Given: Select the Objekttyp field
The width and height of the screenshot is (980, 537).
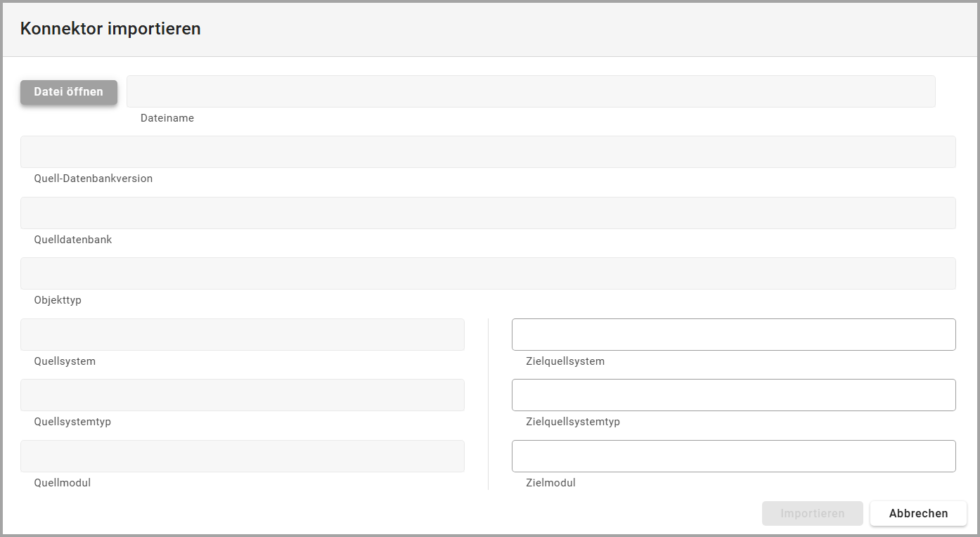Looking at the screenshot, I should point(488,273).
